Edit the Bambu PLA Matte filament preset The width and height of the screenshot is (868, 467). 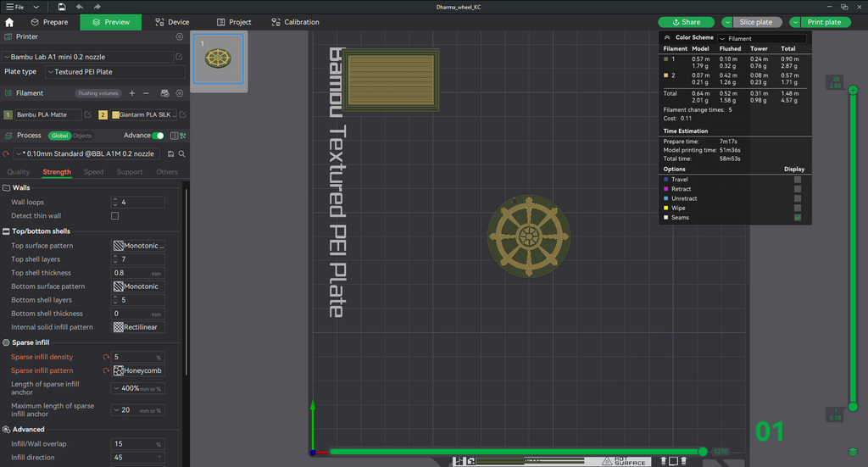[87, 114]
